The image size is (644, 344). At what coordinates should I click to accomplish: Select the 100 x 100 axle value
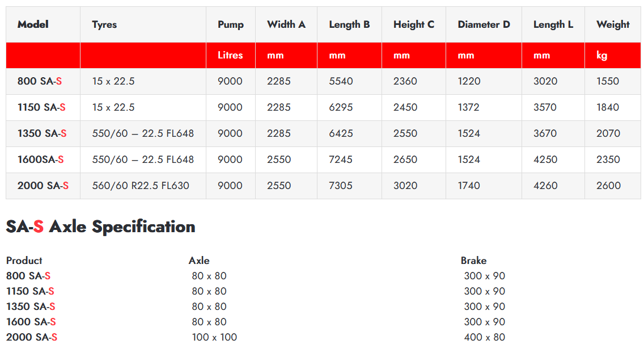[214, 337]
